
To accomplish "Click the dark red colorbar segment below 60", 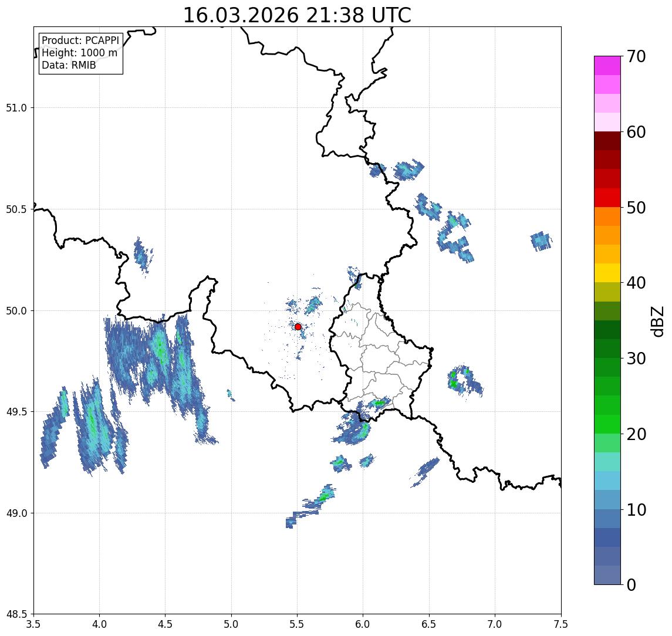I will [607, 141].
